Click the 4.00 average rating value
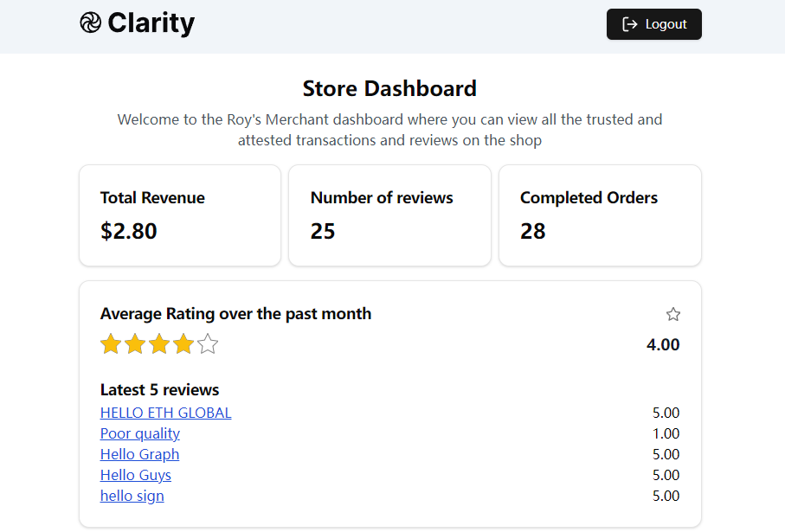Viewport: 785px width, 532px height. click(663, 345)
